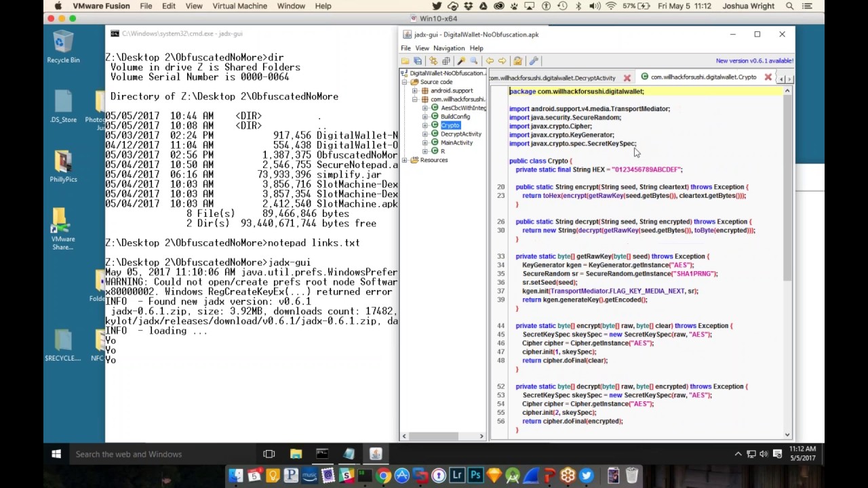Click the open file icon in jadx toolbar
Image resolution: width=868 pixels, height=488 pixels.
(x=405, y=61)
